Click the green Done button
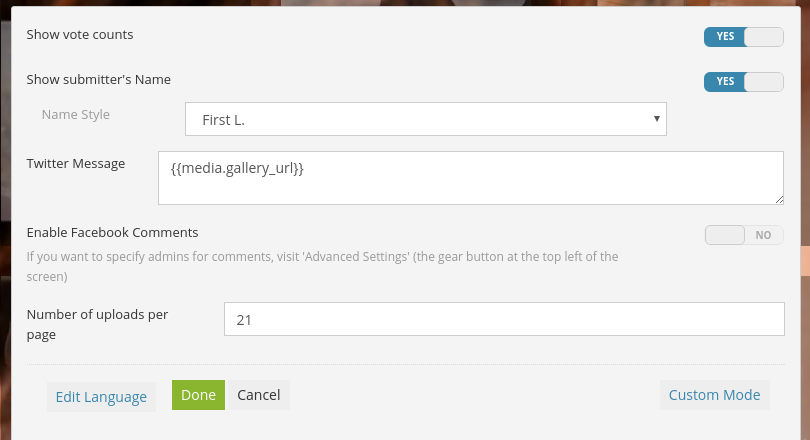Image resolution: width=810 pixels, height=440 pixels. [x=198, y=395]
